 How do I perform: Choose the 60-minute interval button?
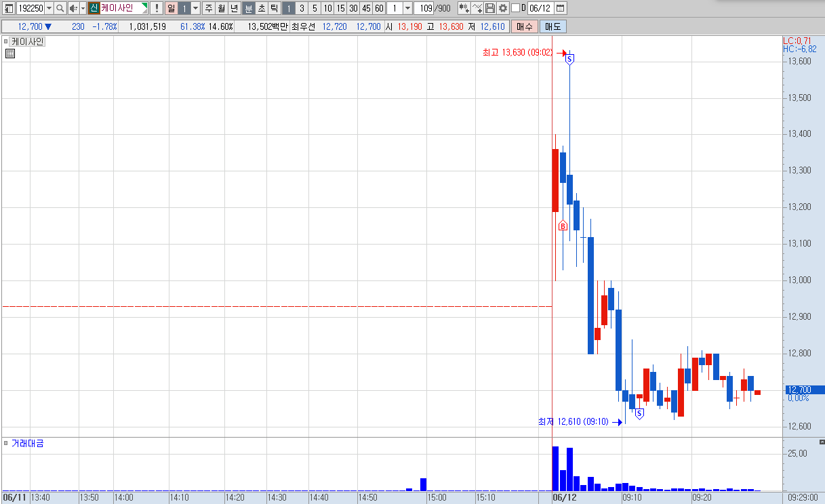click(x=379, y=8)
